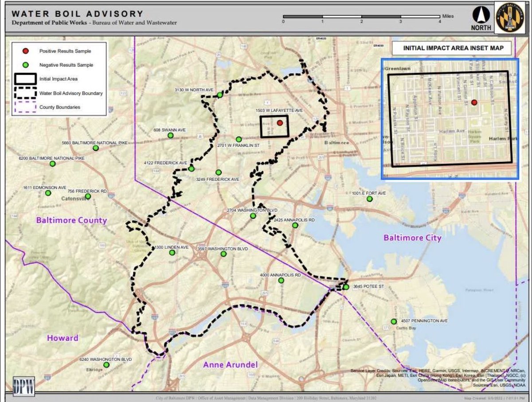Click the North arrow compass icon
The image size is (532, 402).
pos(481,18)
